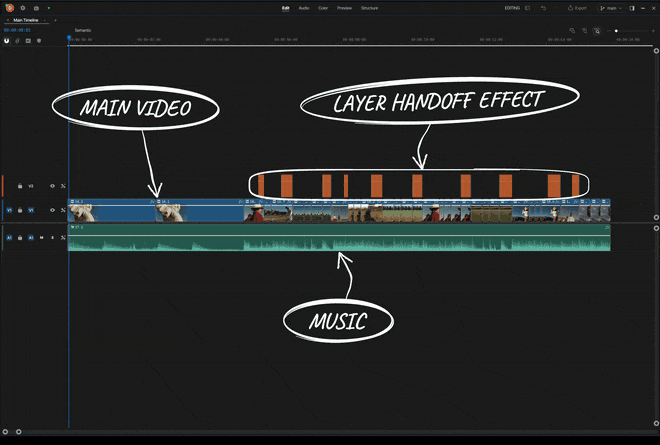This screenshot has width=660, height=445.
Task: Click the blue playhead marker on ruler
Action: tap(69, 38)
